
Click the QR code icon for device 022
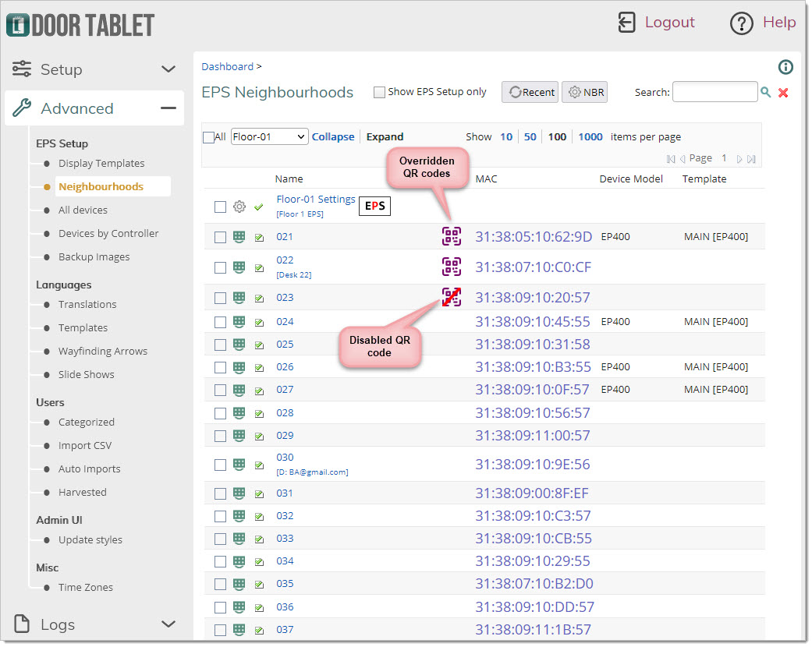pos(452,267)
